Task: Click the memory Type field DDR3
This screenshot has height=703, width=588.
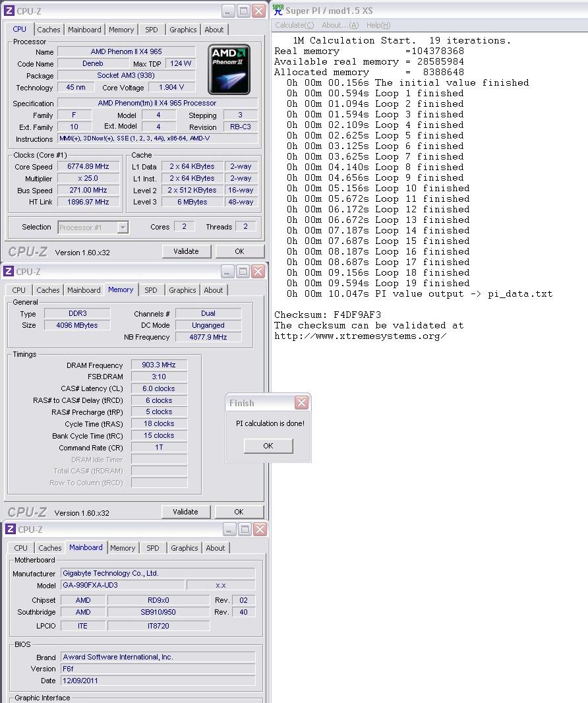Action: point(77,313)
